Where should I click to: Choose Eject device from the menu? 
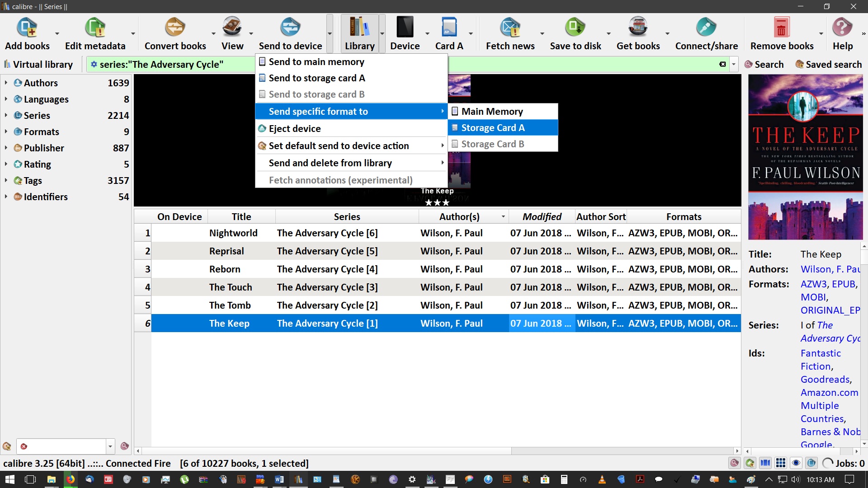click(x=295, y=129)
